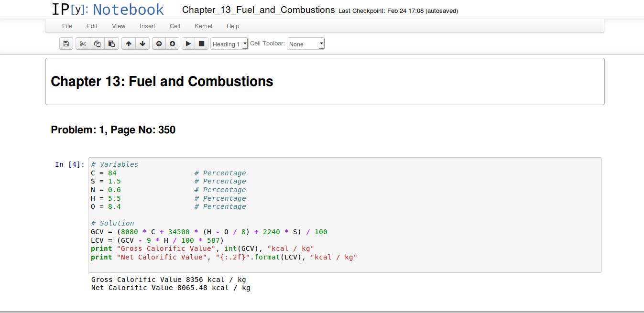This screenshot has height=313, width=644.
Task: Insert a cell above with circled up arrow
Action: click(x=159, y=44)
